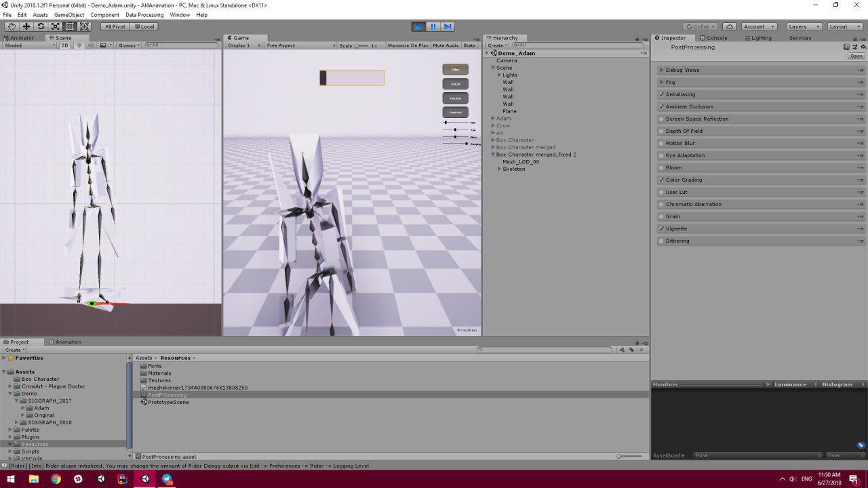This screenshot has width=868, height=488.
Task: Select the Rect Transform tool
Action: click(x=70, y=26)
